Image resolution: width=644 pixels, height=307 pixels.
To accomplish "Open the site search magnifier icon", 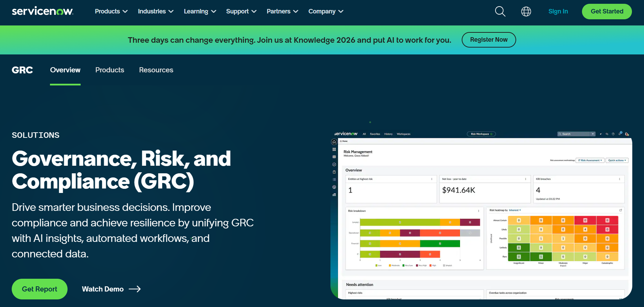I will point(500,11).
